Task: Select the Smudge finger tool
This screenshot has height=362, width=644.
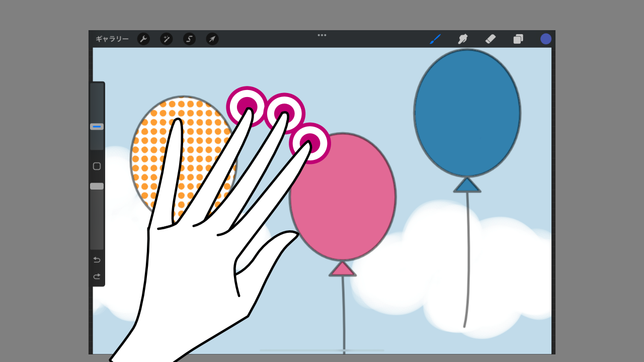Action: click(463, 39)
